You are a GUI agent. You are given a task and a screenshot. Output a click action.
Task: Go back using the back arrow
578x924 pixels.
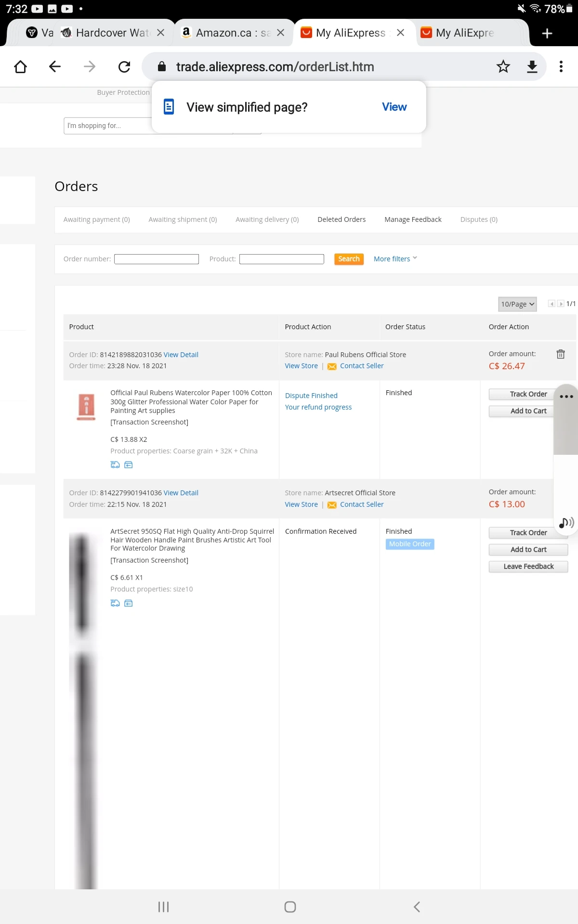click(x=55, y=66)
